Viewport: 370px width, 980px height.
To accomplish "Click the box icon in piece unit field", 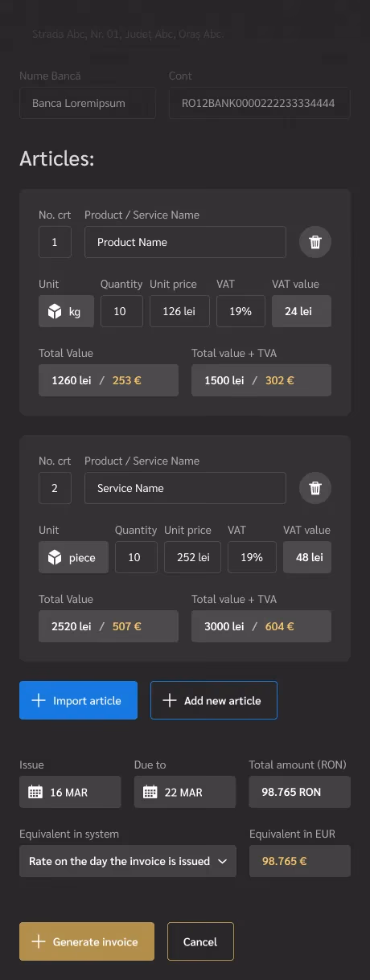I will [55, 558].
